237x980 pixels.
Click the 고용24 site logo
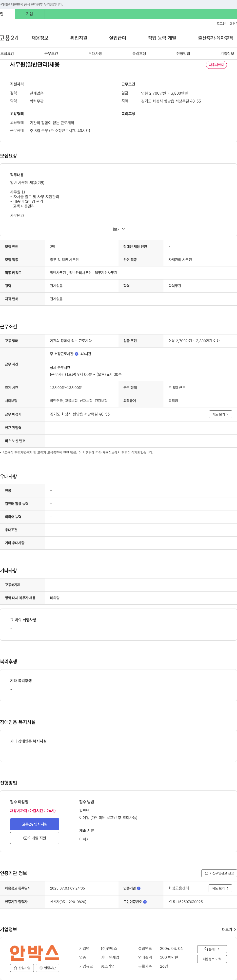pos(9,38)
